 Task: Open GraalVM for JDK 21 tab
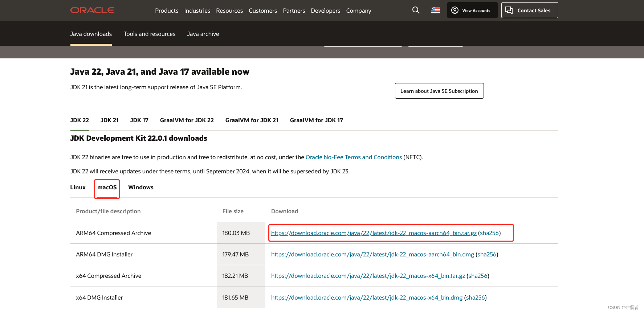(x=252, y=120)
